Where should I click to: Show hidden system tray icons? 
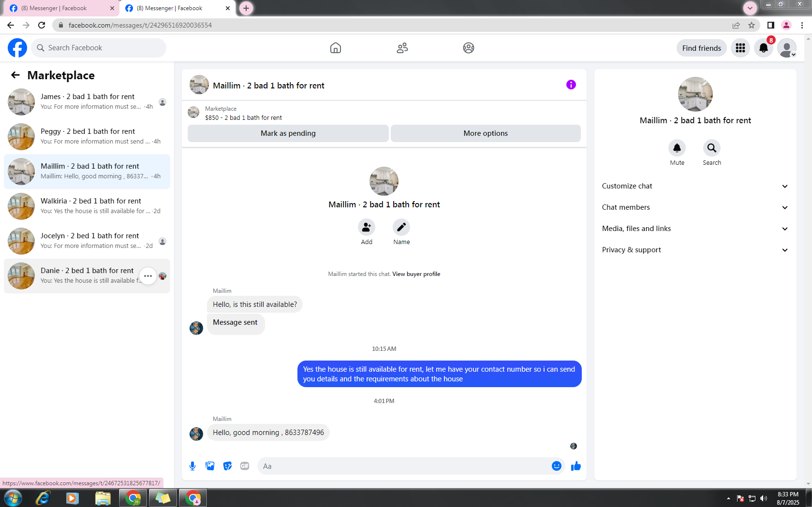tap(728, 498)
